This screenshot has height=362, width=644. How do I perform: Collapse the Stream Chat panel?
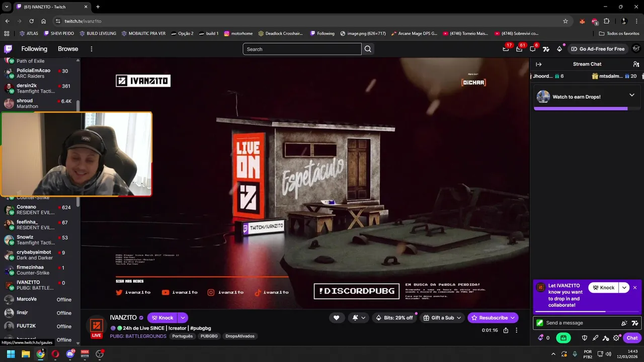tap(539, 64)
